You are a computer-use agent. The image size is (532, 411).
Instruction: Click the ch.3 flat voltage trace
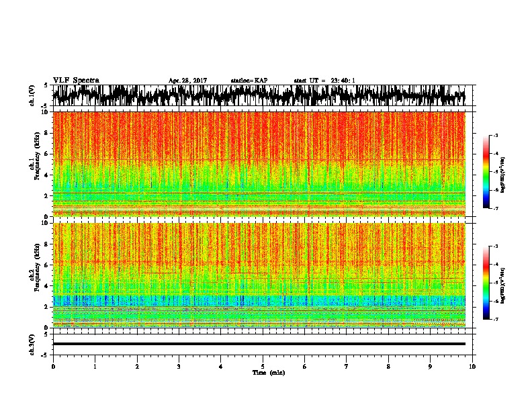pyautogui.click(x=259, y=344)
